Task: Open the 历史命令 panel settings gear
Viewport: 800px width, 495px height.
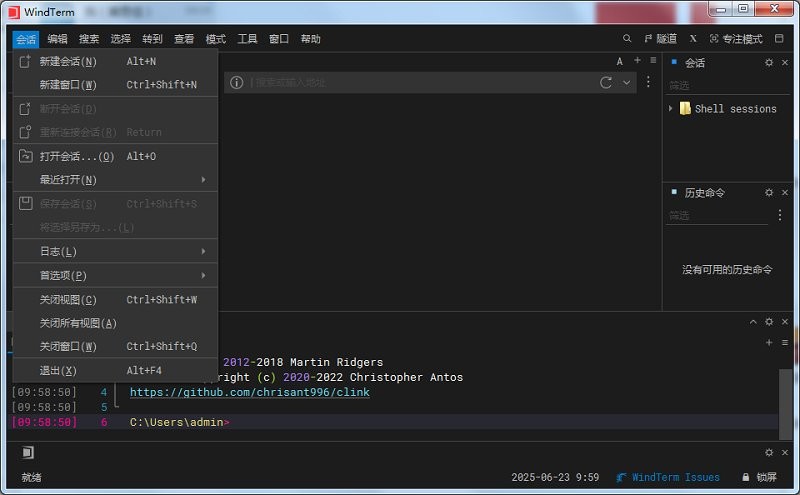Action: point(768,192)
